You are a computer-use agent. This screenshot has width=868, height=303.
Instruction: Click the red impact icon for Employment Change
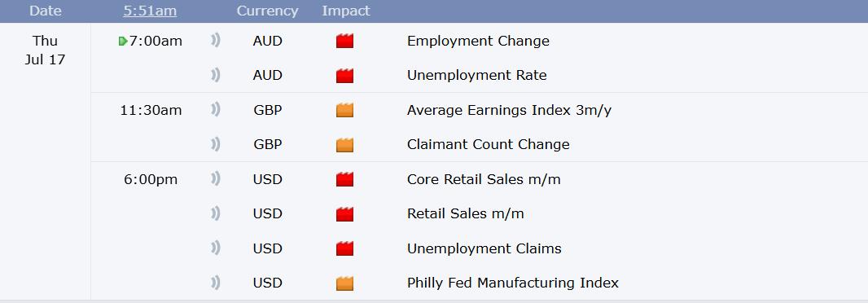pyautogui.click(x=344, y=41)
